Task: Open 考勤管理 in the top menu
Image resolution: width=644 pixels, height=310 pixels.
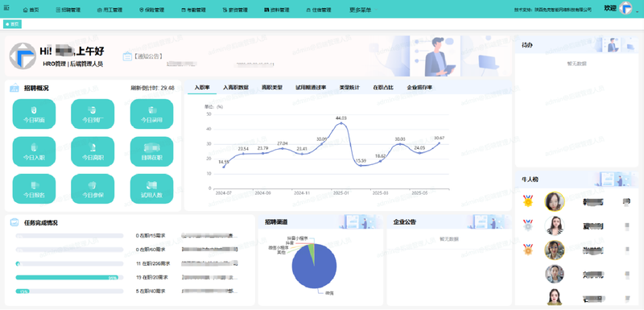Action: [194, 10]
